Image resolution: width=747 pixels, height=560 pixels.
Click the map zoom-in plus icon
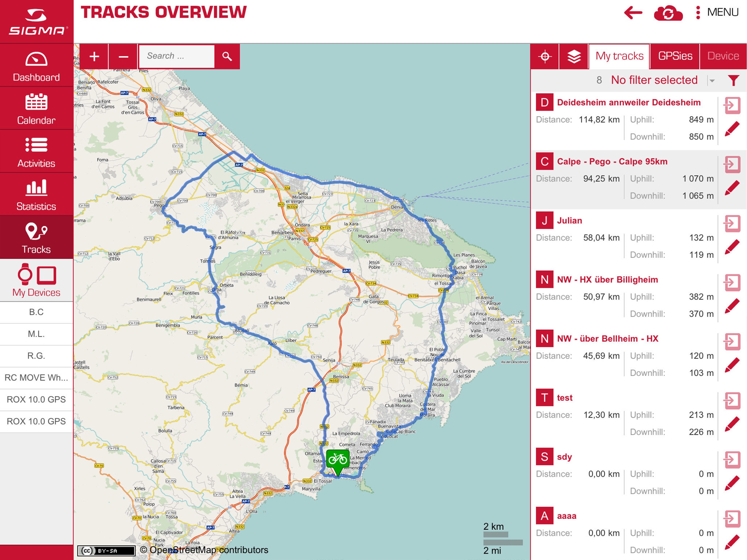[x=94, y=56]
